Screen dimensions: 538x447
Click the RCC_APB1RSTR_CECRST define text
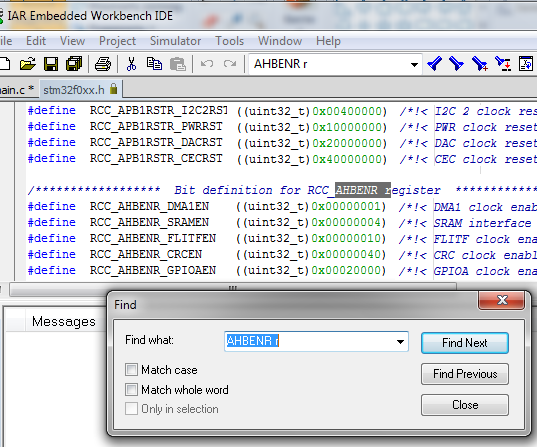coord(156,158)
